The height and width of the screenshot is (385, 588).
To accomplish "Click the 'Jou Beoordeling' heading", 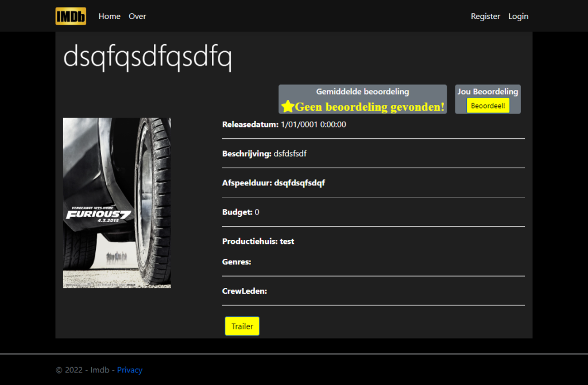I will point(488,91).
